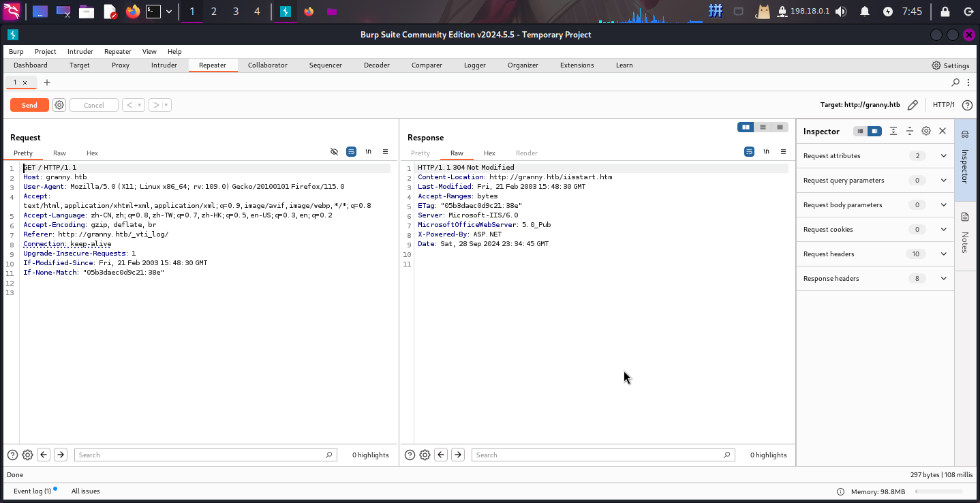Viewport: 980px width, 503px height.
Task: Edit the target with the pencil icon
Action: click(913, 105)
